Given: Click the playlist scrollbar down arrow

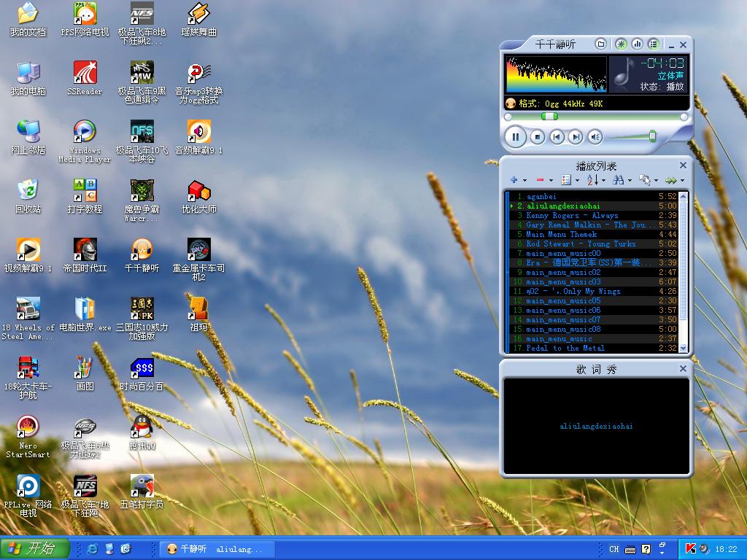Looking at the screenshot, I should [x=684, y=349].
